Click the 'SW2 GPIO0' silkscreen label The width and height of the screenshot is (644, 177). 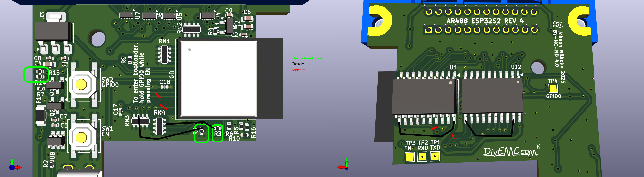point(110,82)
